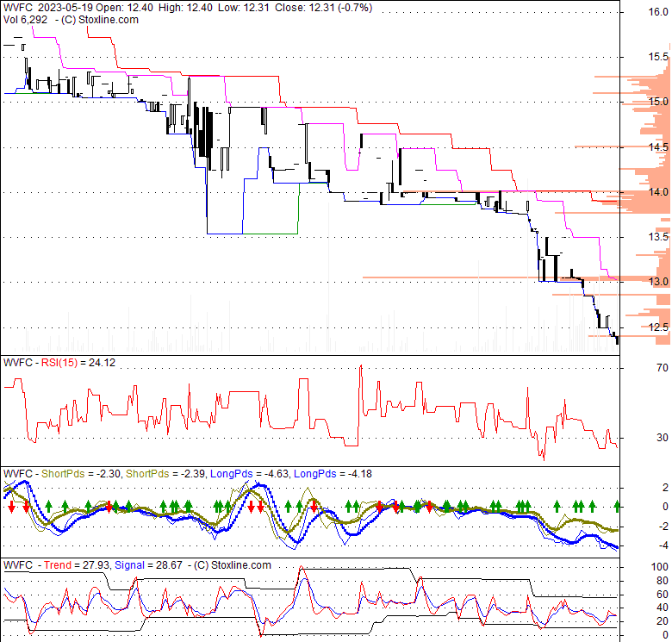Click the 'Trend = 27.93' reading
This screenshot has height=642, width=672.
point(77,565)
